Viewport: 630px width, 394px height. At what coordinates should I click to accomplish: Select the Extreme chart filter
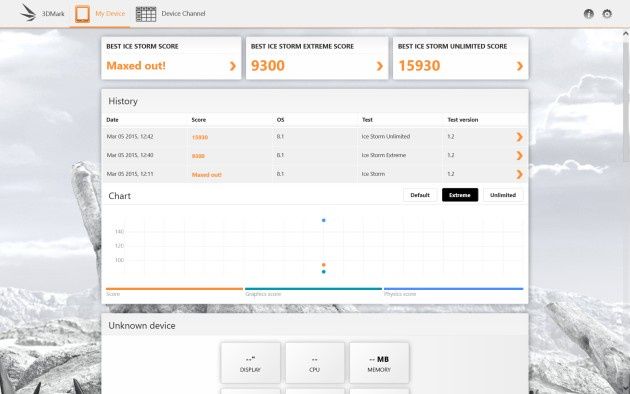(x=460, y=195)
